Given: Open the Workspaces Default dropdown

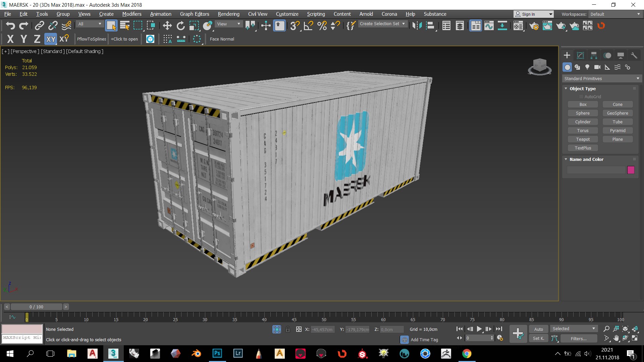Looking at the screenshot, I should pyautogui.click(x=615, y=14).
